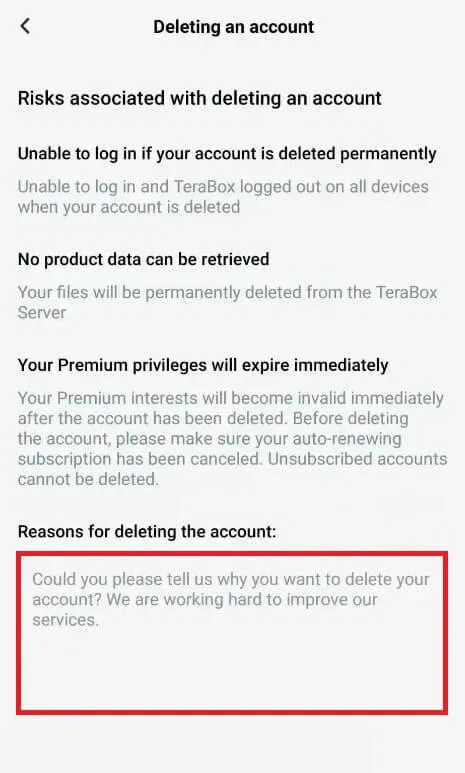Tap 'Unable to log in if your account is deleted permanently' heading
Screen dimensions: 465x773
point(227,154)
